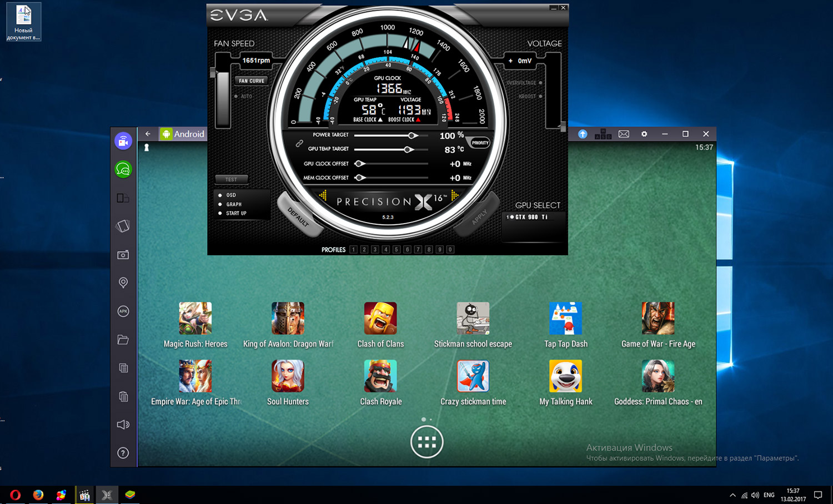Launch Game of War - Fire Age
This screenshot has width=833, height=504.
(x=658, y=318)
